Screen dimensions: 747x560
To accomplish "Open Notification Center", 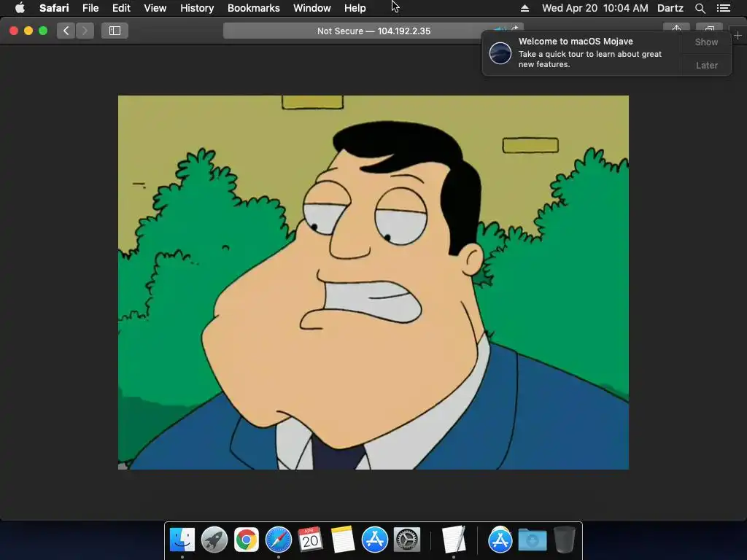I will [724, 8].
